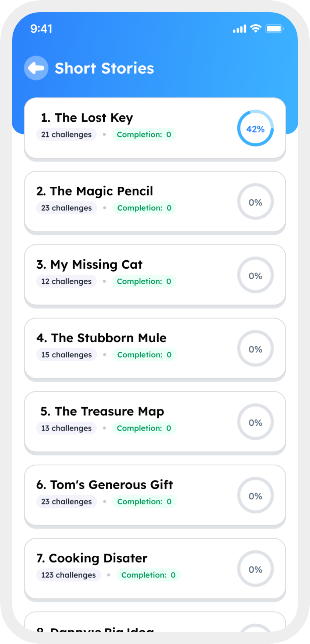Screen dimensions: 310x644
Task: Tap the "21 challenges" badge
Action: [x=66, y=135]
